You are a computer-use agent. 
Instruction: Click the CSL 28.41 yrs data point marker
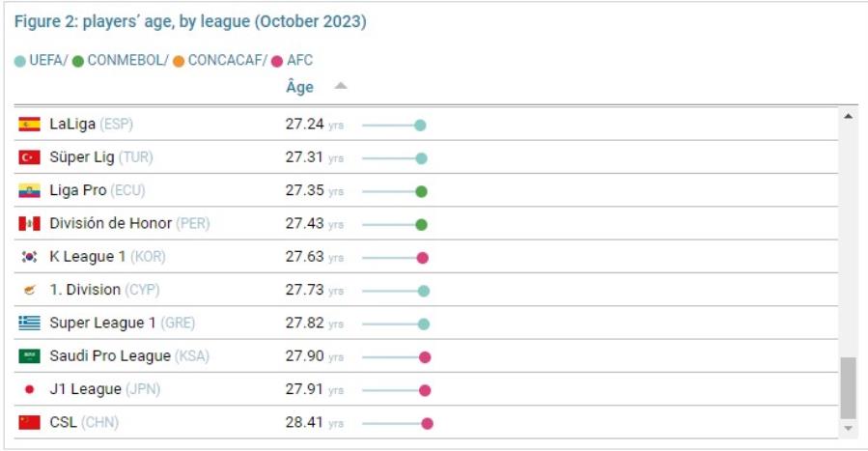(x=427, y=423)
